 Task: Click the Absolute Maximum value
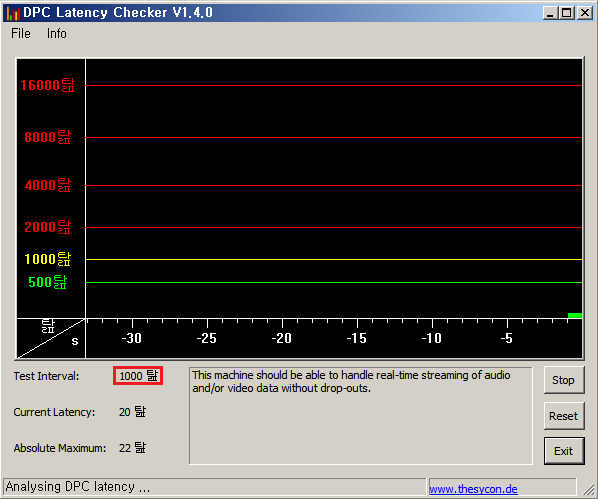(x=132, y=447)
